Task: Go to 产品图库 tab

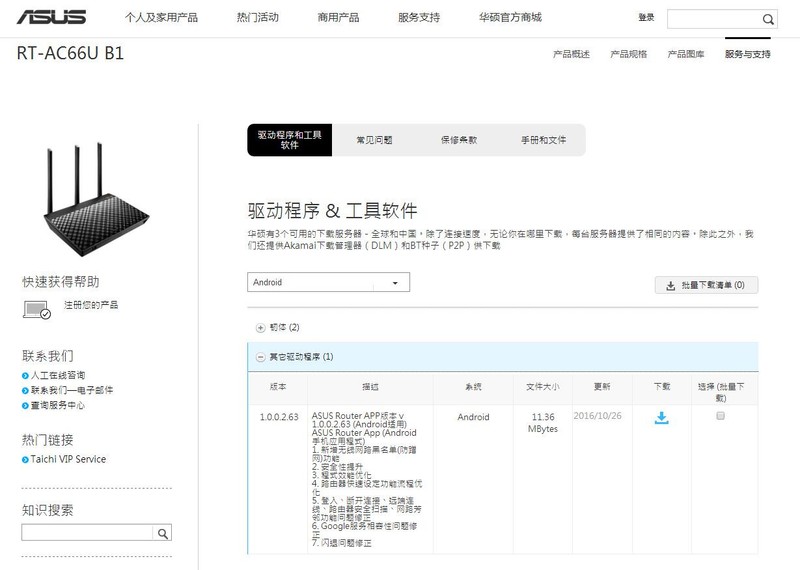Action: [x=686, y=54]
